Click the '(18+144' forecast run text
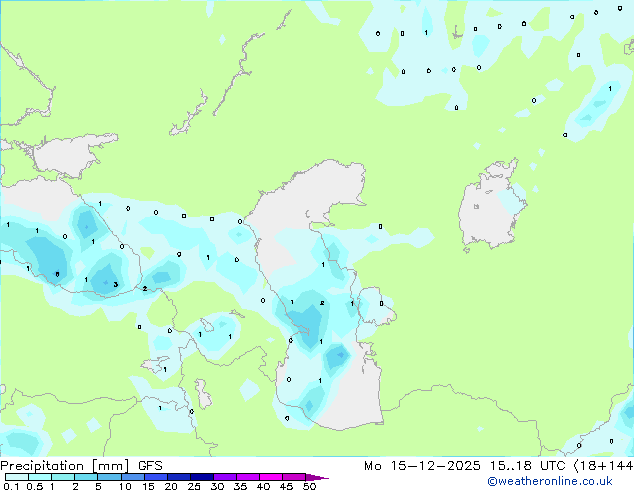The width and height of the screenshot is (634, 490). tap(603, 466)
